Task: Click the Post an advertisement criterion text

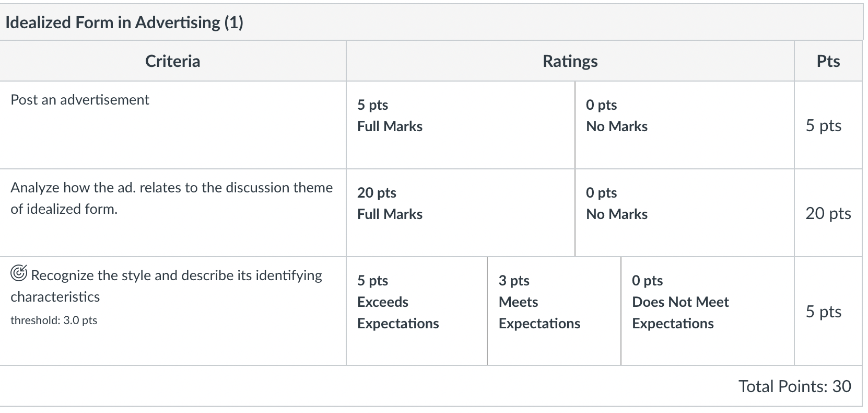Action: pos(80,99)
